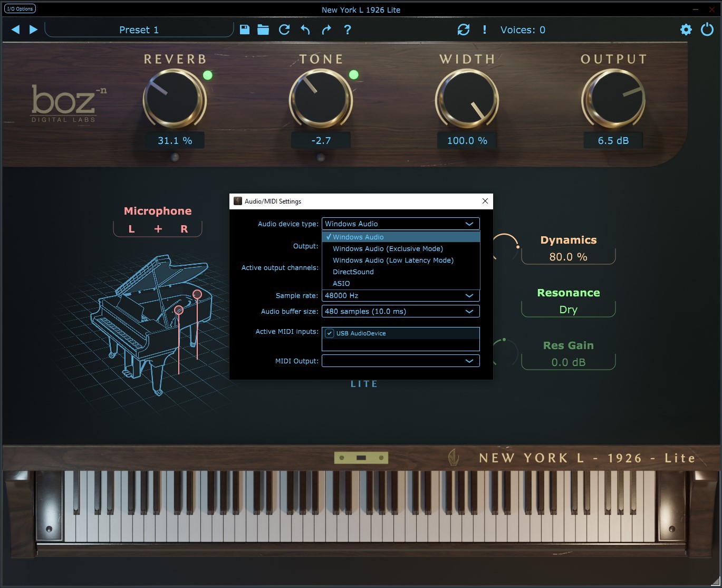The height and width of the screenshot is (588, 722).
Task: Click the Microphone label
Action: (x=158, y=211)
